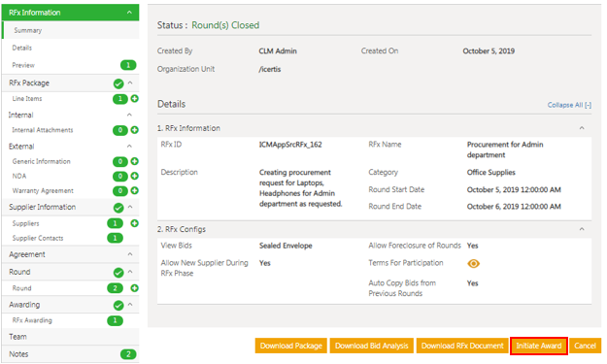Viewport: 607px width, 364px height.
Task: Collapse the External section chevron
Action: (x=129, y=147)
